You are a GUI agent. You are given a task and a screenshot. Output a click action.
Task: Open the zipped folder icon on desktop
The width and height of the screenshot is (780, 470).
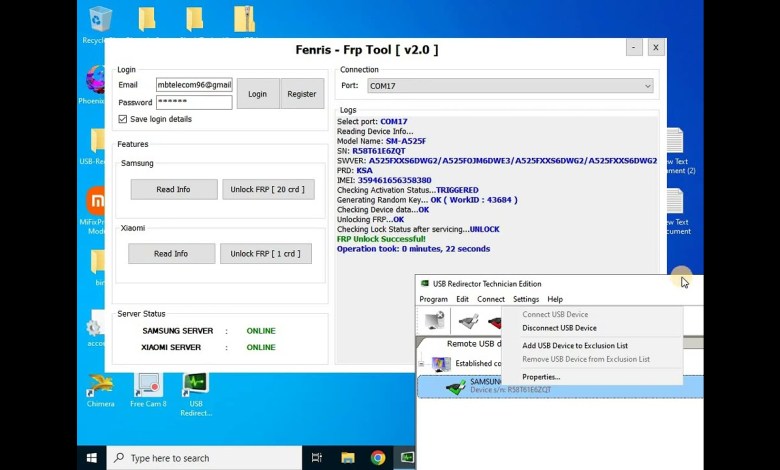(x=244, y=19)
